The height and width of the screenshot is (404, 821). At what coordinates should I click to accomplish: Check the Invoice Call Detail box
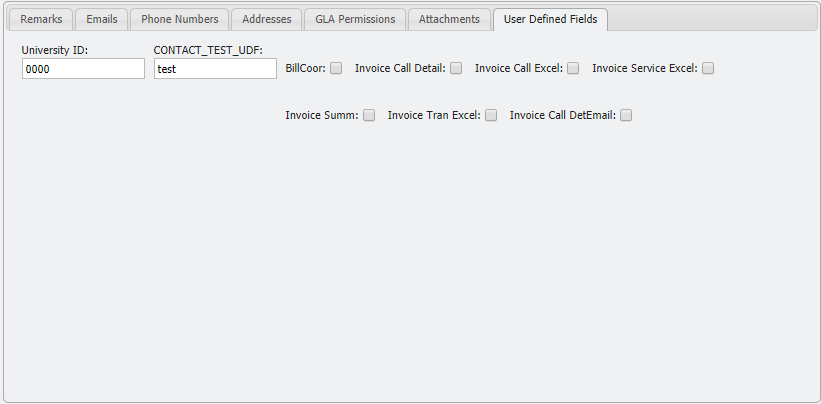pyautogui.click(x=456, y=68)
